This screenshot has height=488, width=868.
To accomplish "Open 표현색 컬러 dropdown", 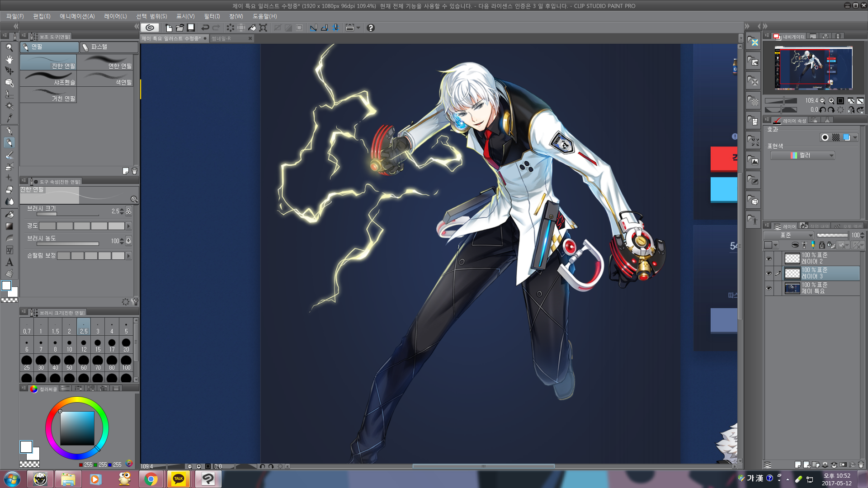I will (802, 155).
